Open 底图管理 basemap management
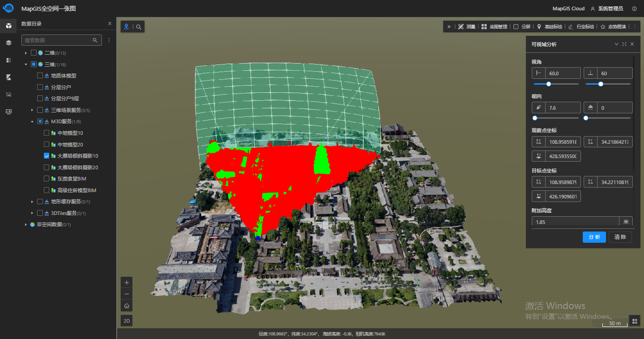This screenshot has width=644, height=339. coord(494,27)
